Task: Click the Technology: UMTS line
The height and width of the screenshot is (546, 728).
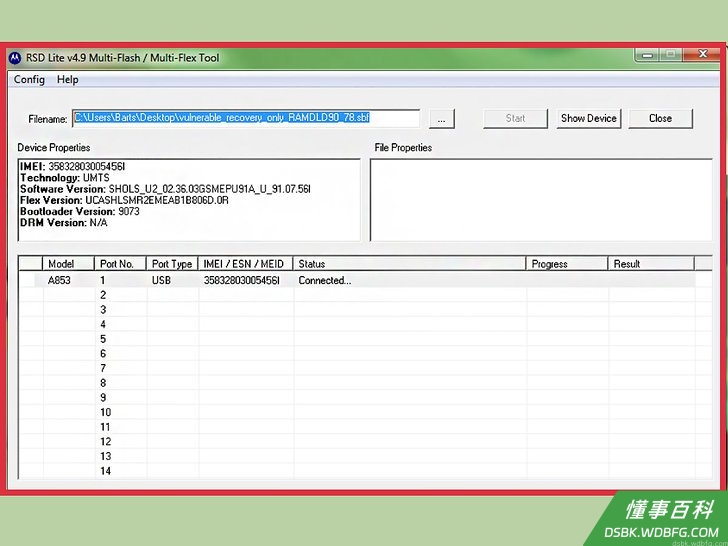Action: (65, 178)
